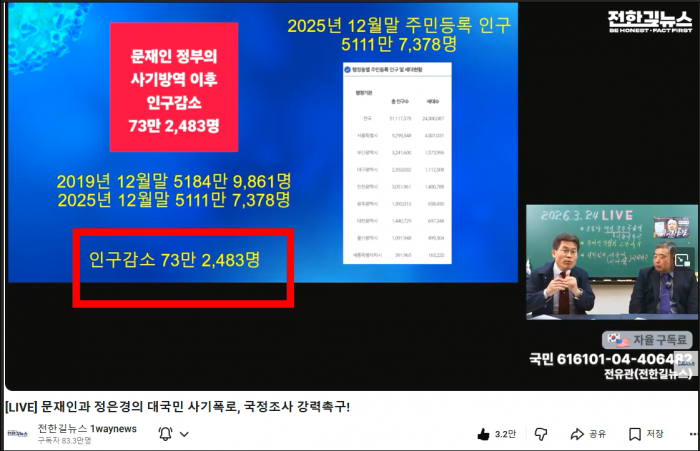Image resolution: width=700 pixels, height=451 pixels.
Task: Click the speakers' webcam inset in the video
Action: pos(610,263)
